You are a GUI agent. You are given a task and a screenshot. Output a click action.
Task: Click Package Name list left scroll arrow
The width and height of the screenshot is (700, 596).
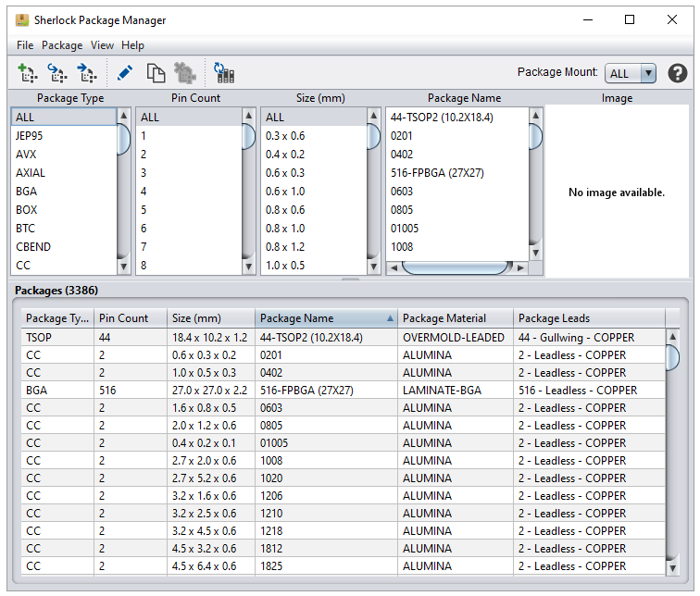point(394,267)
